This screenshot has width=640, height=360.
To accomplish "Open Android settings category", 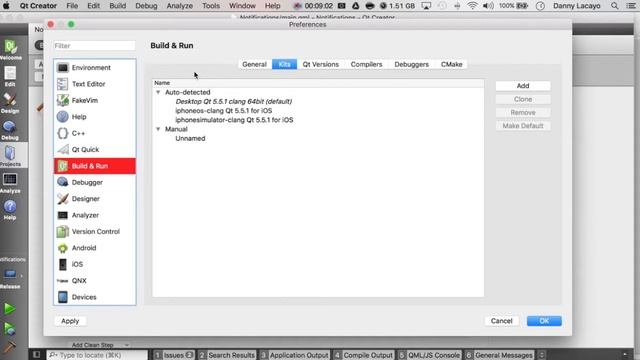I will click(94, 248).
